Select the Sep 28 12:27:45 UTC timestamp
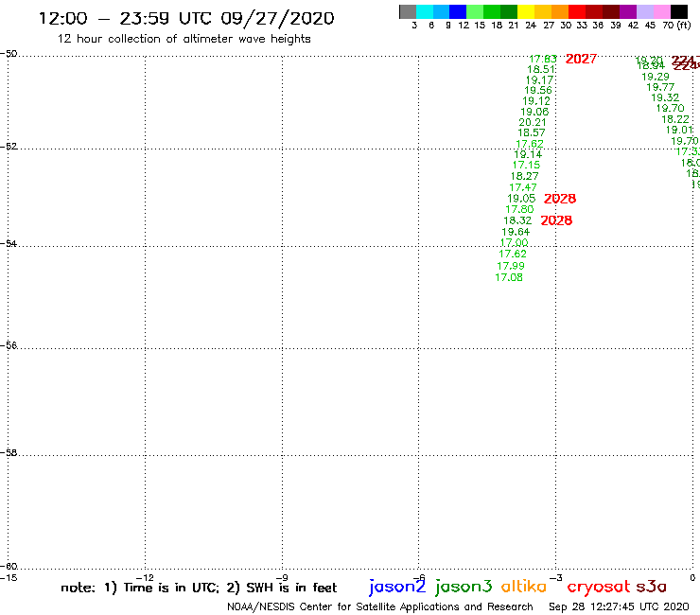The height and width of the screenshot is (615, 700). pyautogui.click(x=619, y=606)
